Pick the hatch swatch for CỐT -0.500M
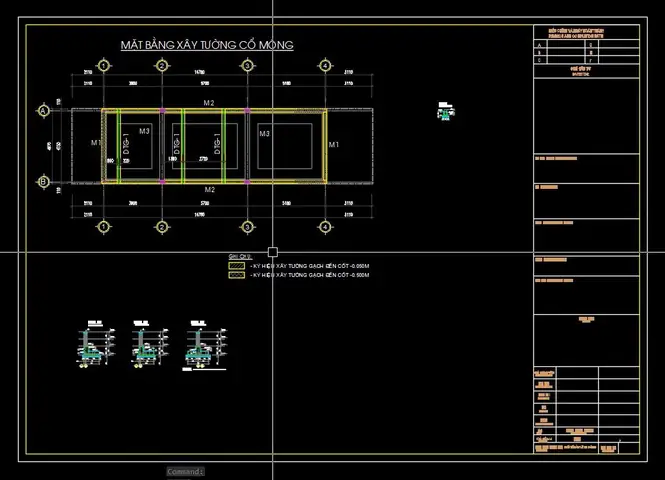This screenshot has height=480, width=665. coord(237,275)
